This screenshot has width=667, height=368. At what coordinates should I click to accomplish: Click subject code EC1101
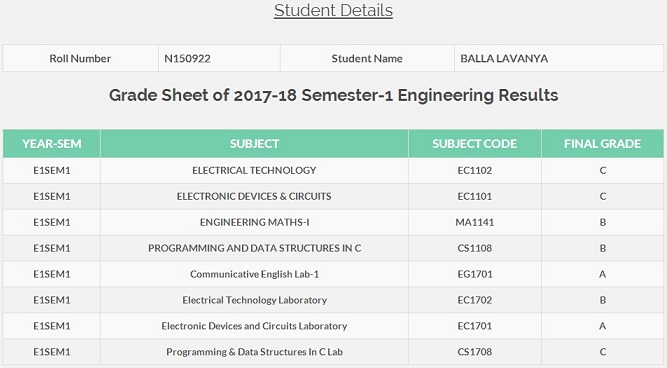475,197
